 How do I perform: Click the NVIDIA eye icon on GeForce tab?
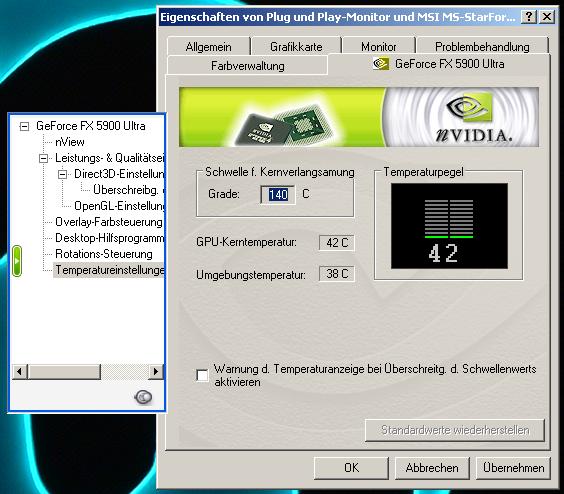[x=381, y=64]
